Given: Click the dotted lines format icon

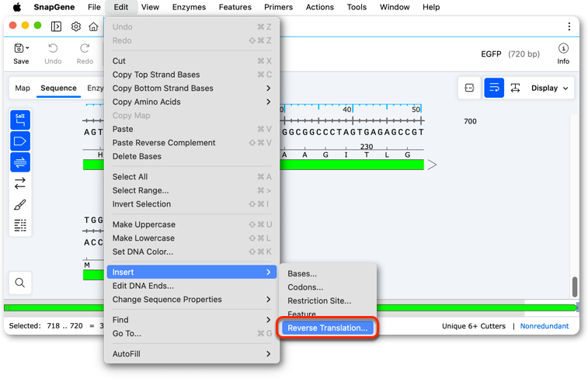Looking at the screenshot, I should (x=20, y=226).
